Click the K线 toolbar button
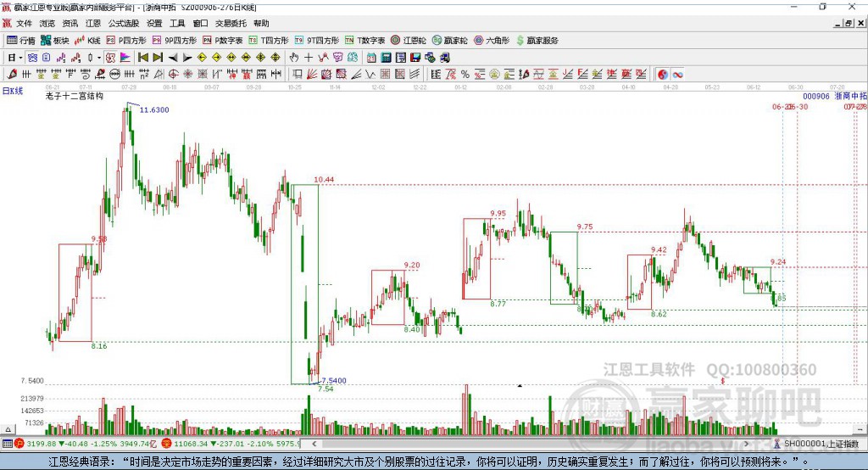The image size is (868, 470). (87, 41)
